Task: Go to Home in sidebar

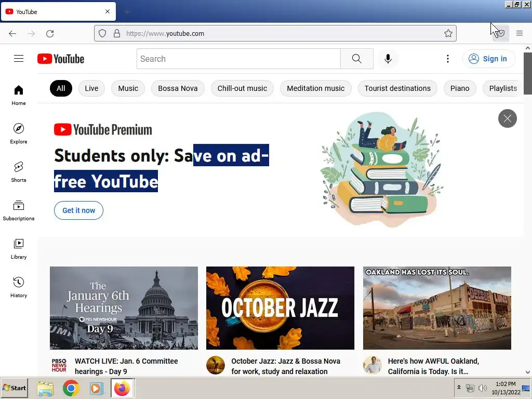Action: [x=19, y=96]
